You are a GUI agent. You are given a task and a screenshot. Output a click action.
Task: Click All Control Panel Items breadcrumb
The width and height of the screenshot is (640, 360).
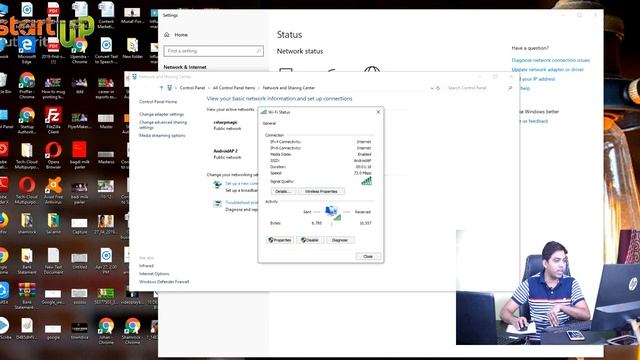tap(233, 88)
